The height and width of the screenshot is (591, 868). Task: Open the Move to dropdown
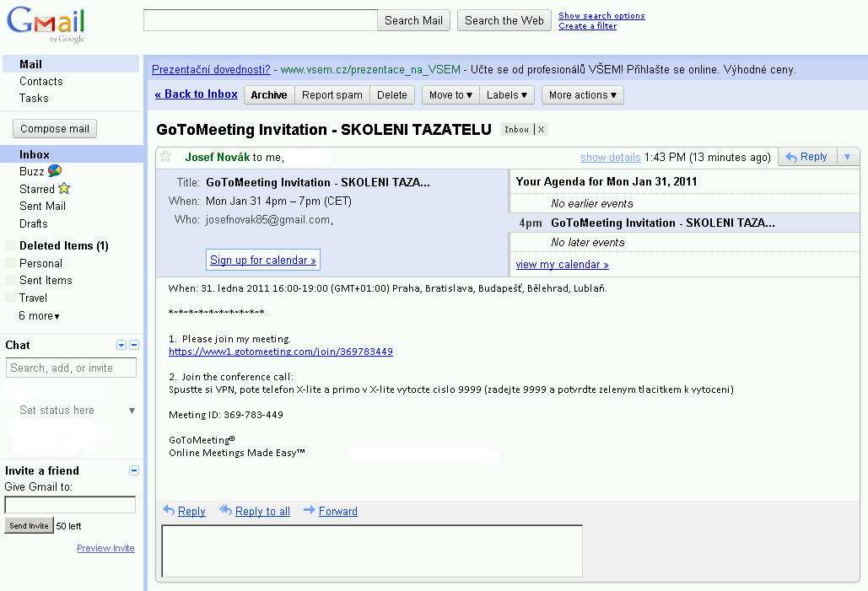click(450, 95)
